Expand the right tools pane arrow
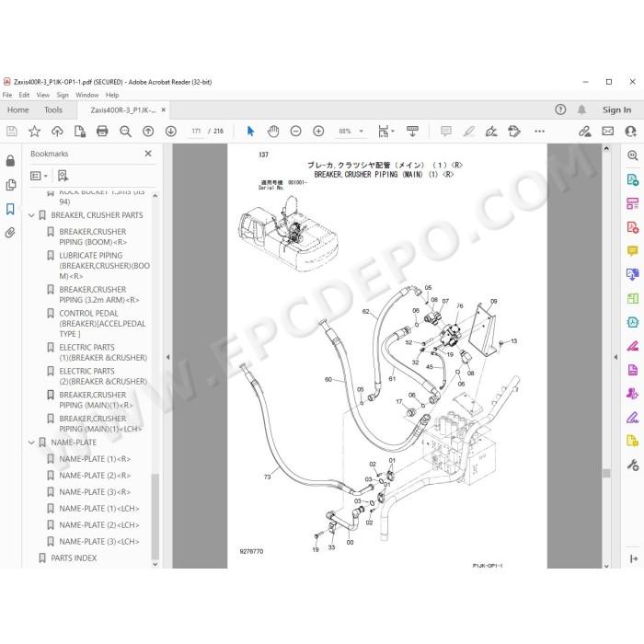The width and height of the screenshot is (644, 644). coord(615,357)
